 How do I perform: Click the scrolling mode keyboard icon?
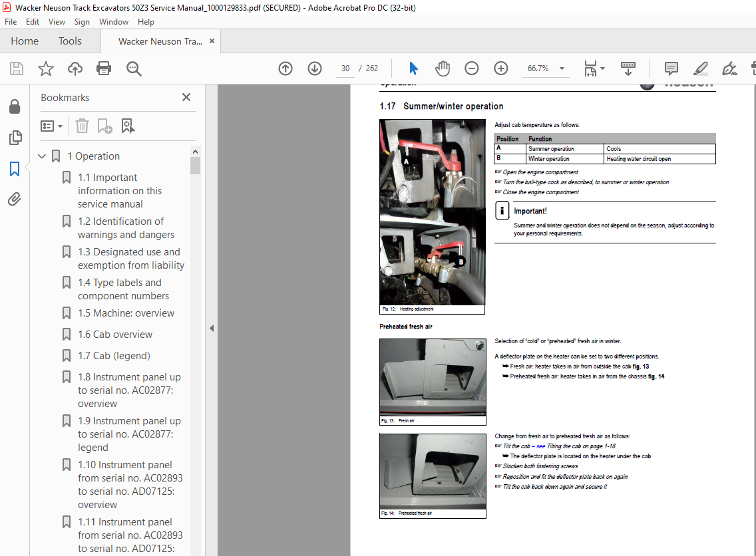pyautogui.click(x=628, y=69)
